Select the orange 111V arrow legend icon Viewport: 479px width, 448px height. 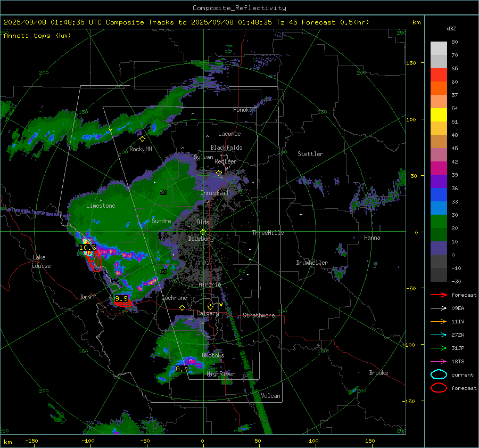[x=439, y=321]
